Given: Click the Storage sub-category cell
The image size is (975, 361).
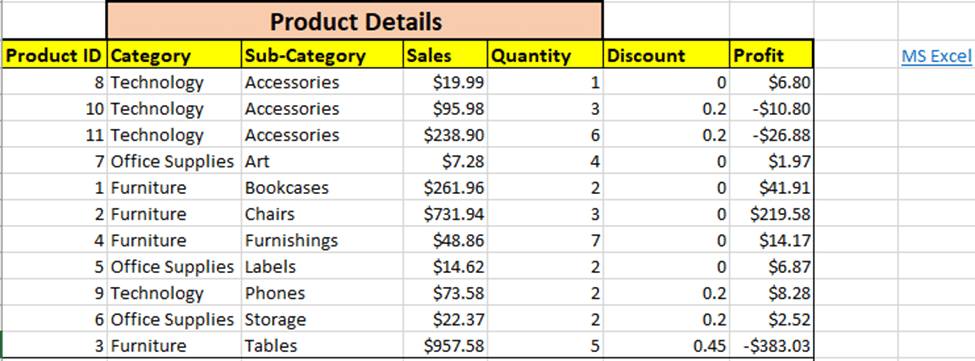Looking at the screenshot, I should coord(322,319).
